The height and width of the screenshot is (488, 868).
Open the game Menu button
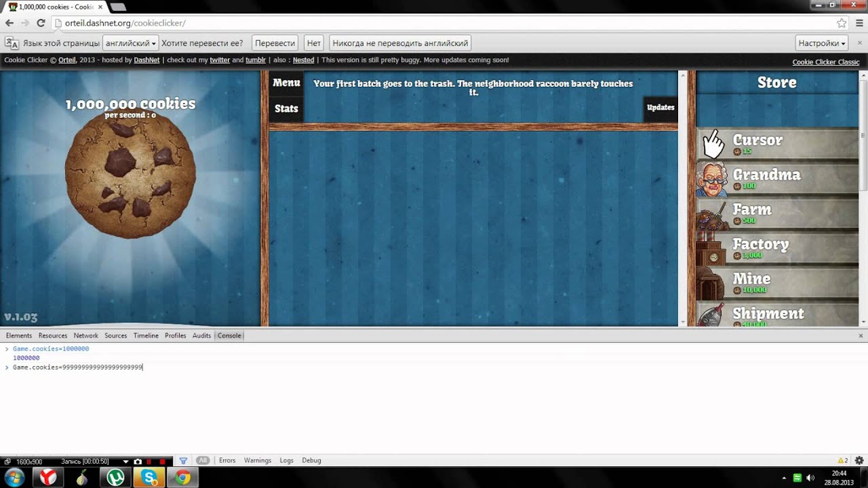click(286, 83)
